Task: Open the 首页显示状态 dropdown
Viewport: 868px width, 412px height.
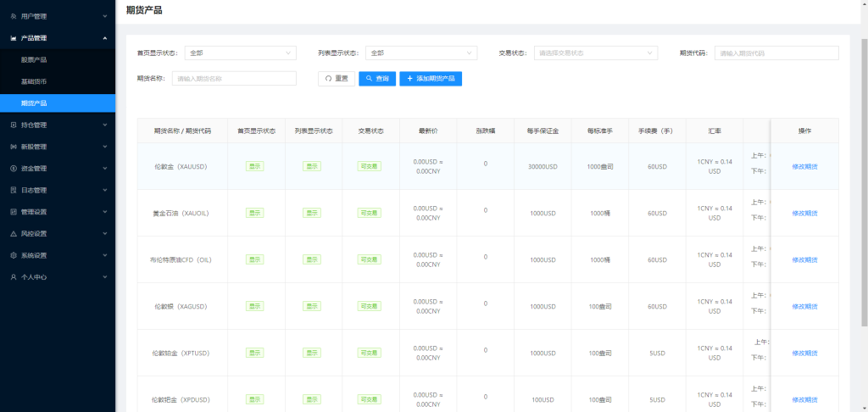Action: 240,53
